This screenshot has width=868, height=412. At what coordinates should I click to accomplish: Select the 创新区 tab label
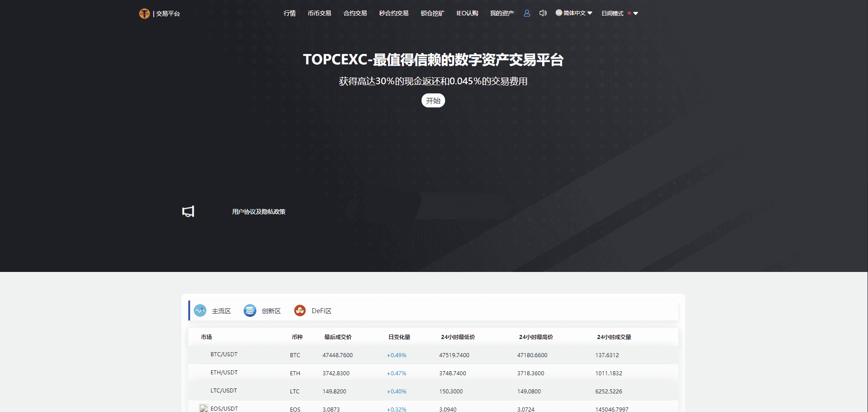[271, 311]
